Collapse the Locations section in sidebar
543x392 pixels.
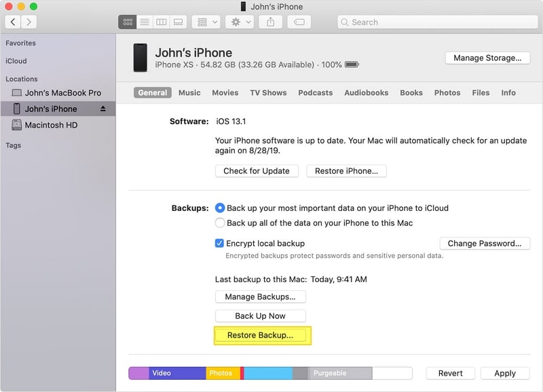pos(21,79)
